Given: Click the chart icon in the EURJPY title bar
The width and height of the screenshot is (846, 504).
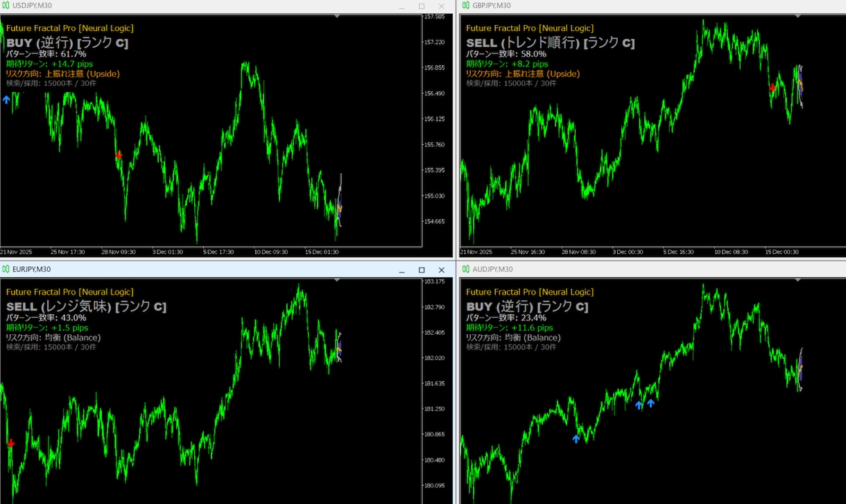Looking at the screenshot, I should (7, 269).
